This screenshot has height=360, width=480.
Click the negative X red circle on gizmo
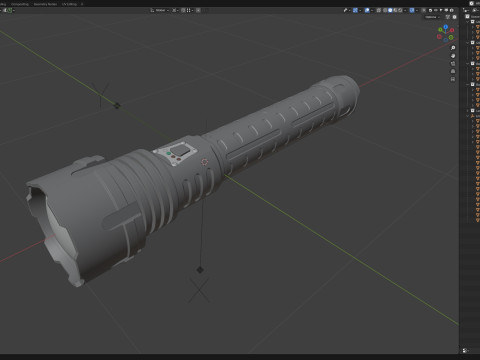(x=439, y=37)
